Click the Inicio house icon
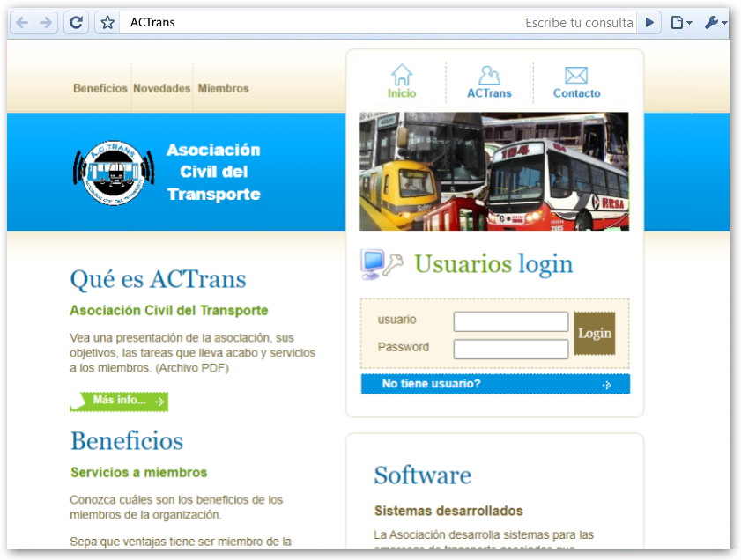 402,75
